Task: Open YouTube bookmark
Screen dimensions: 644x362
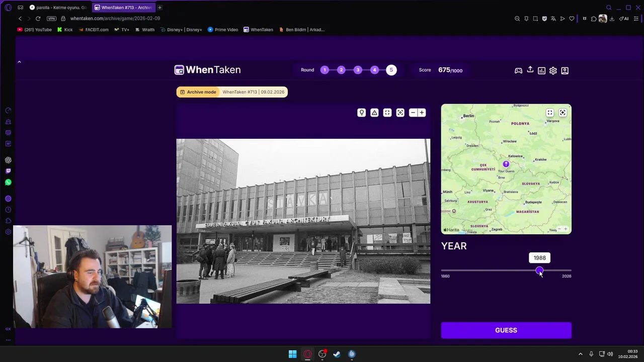Action: (35, 30)
